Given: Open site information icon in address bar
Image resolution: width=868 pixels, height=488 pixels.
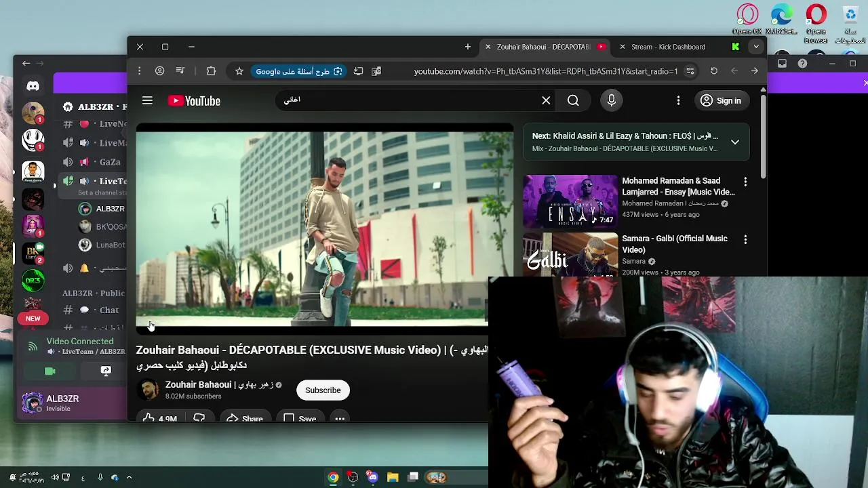Looking at the screenshot, I should coord(690,71).
